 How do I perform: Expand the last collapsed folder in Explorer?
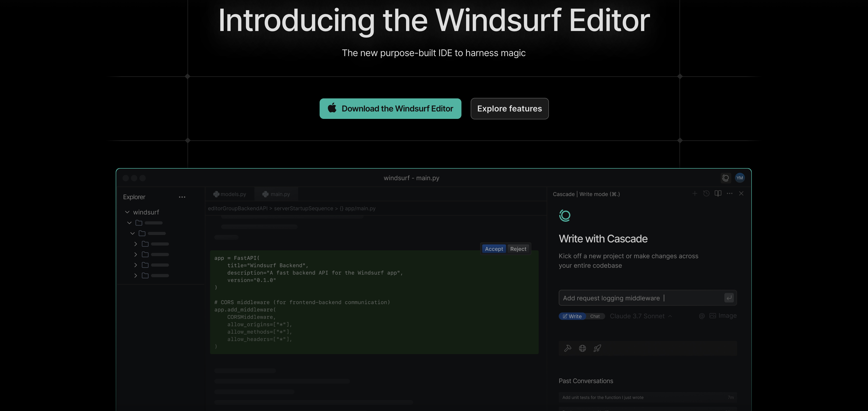click(x=135, y=276)
